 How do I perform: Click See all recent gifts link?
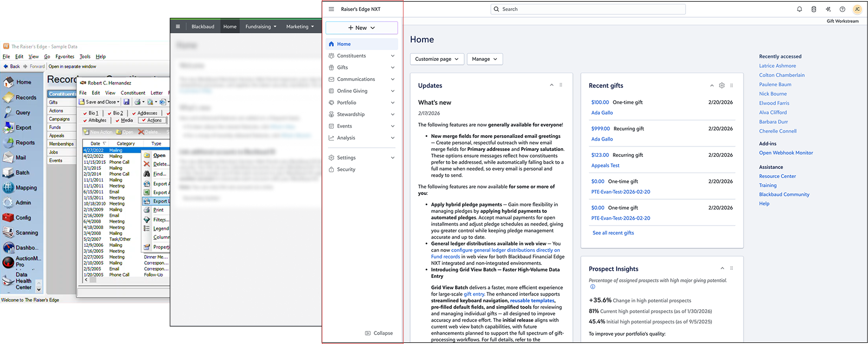(613, 233)
